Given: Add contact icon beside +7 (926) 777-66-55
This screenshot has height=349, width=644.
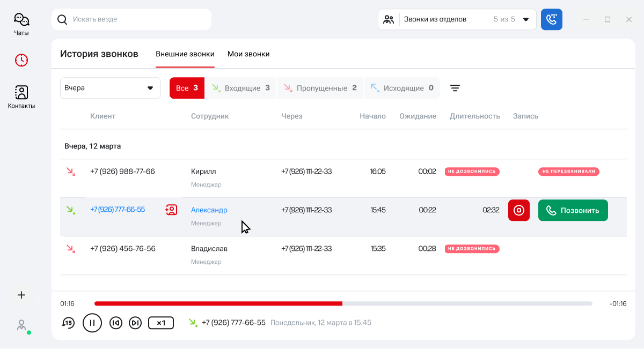Looking at the screenshot, I should coord(171,210).
